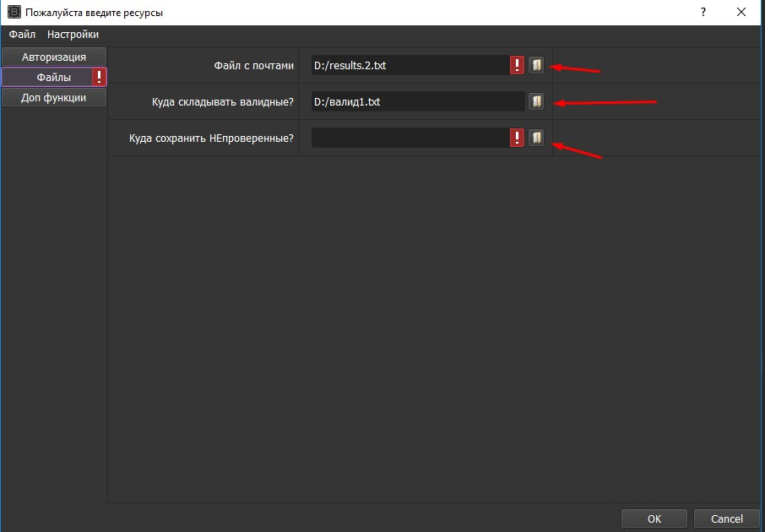Confirm with the OK button
765x532 pixels.
coord(654,518)
